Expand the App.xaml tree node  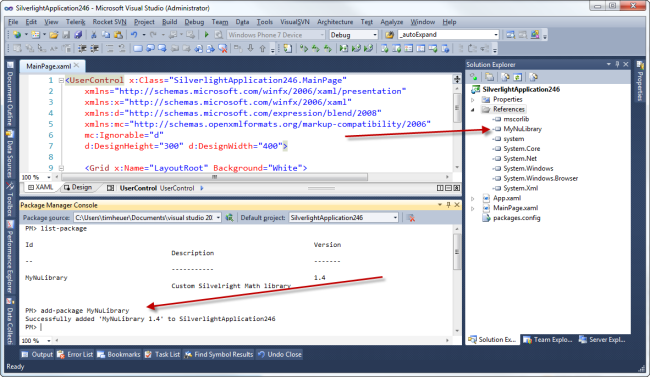(473, 198)
